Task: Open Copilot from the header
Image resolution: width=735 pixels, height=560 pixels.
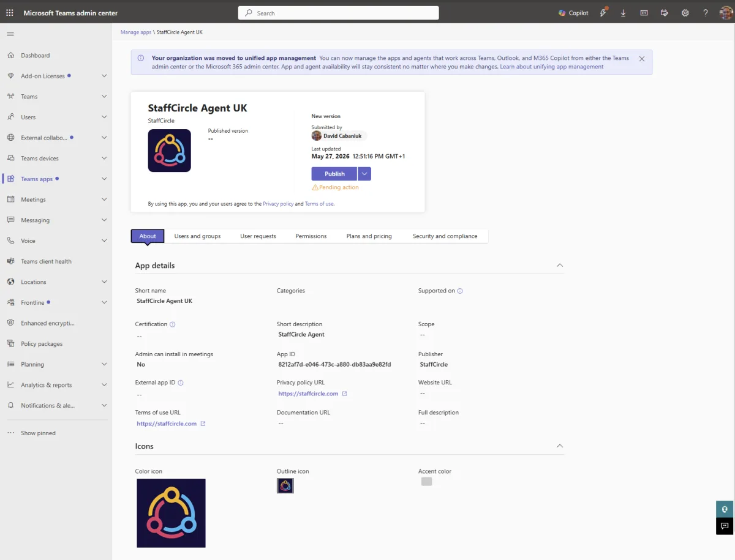Action: pos(573,13)
